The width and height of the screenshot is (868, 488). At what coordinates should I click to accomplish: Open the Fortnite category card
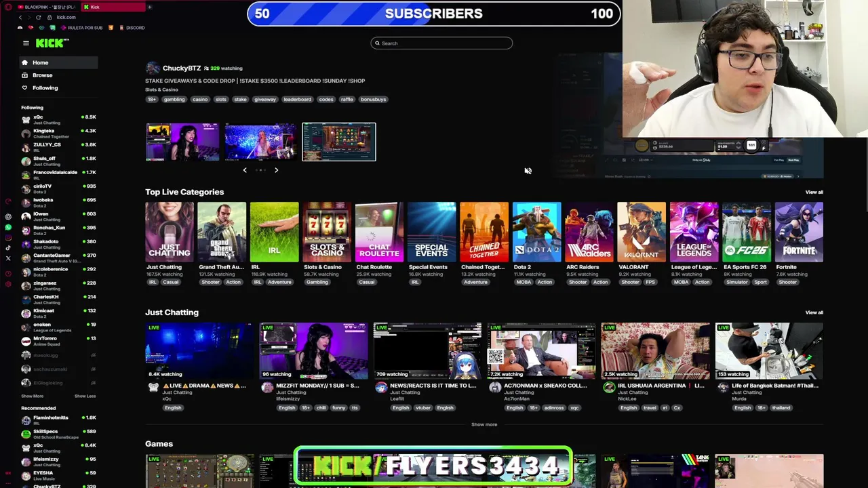tap(799, 232)
